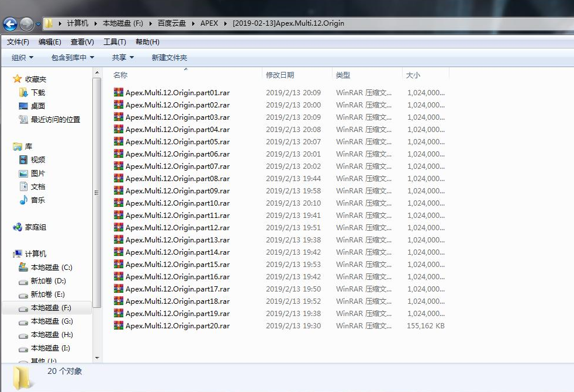Open the 查看(V) menu
This screenshot has width=574, height=392.
coord(82,42)
